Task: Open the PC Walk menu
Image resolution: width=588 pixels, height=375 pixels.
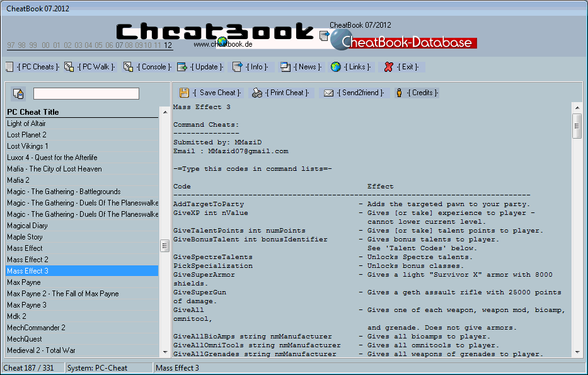Action: (x=96, y=67)
